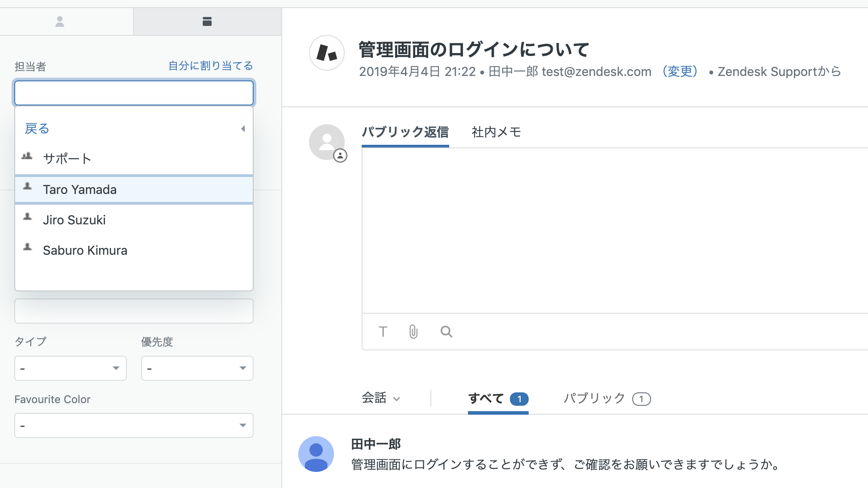Open the user profile tab icon
The width and height of the screenshot is (868, 488).
(x=60, y=21)
